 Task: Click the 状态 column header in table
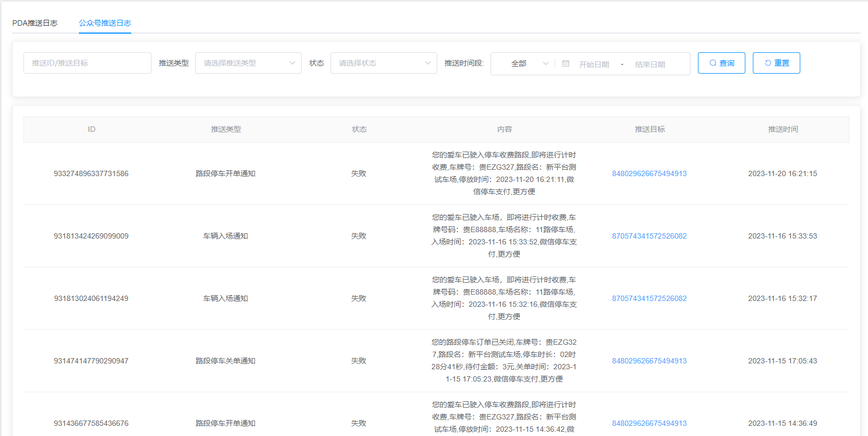pos(359,129)
